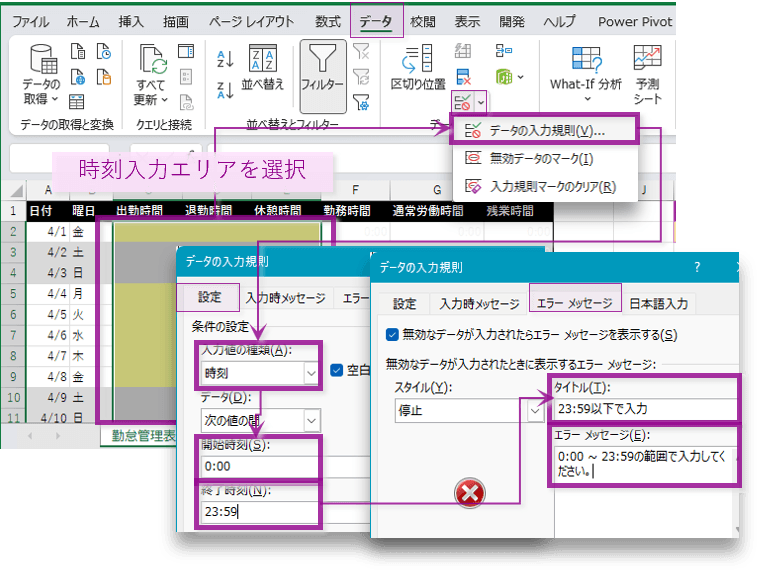The image size is (758, 571).
Task: Click the Clear filter funnel-with-X icon
Action: pos(361,51)
